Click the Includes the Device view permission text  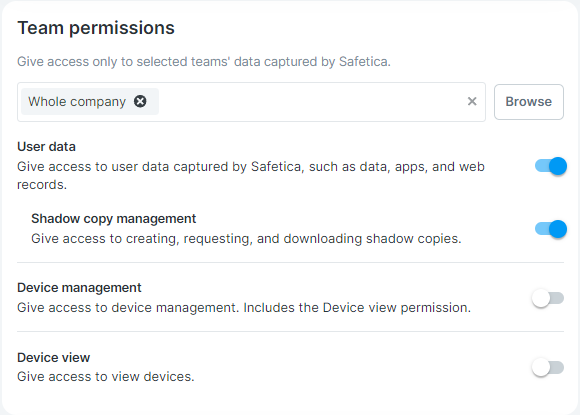click(357, 308)
